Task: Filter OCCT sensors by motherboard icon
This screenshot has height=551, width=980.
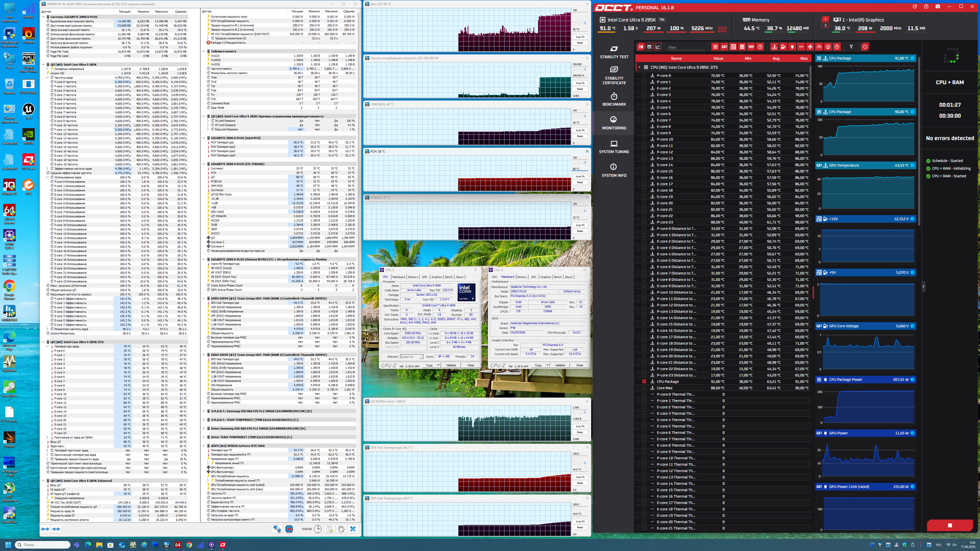Action: (x=733, y=47)
